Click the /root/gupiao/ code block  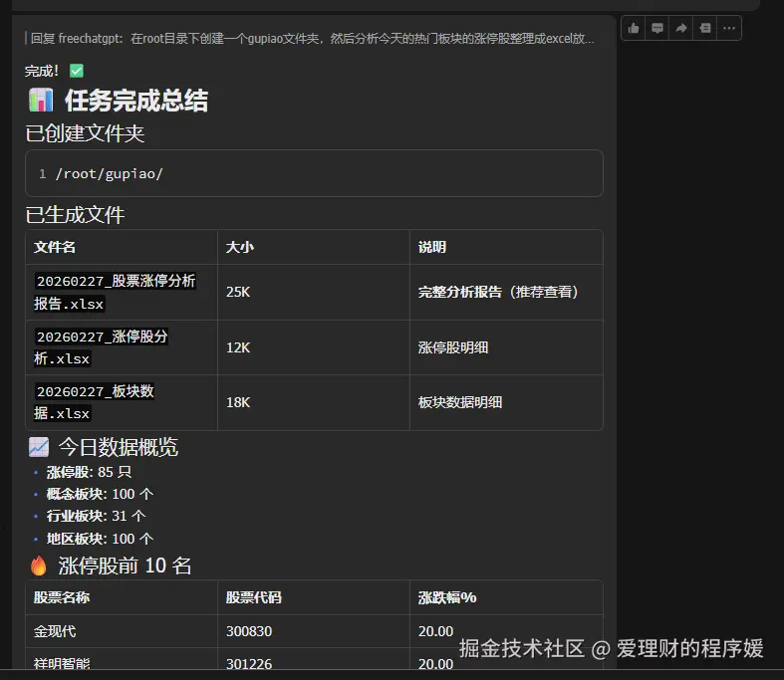tap(314, 173)
